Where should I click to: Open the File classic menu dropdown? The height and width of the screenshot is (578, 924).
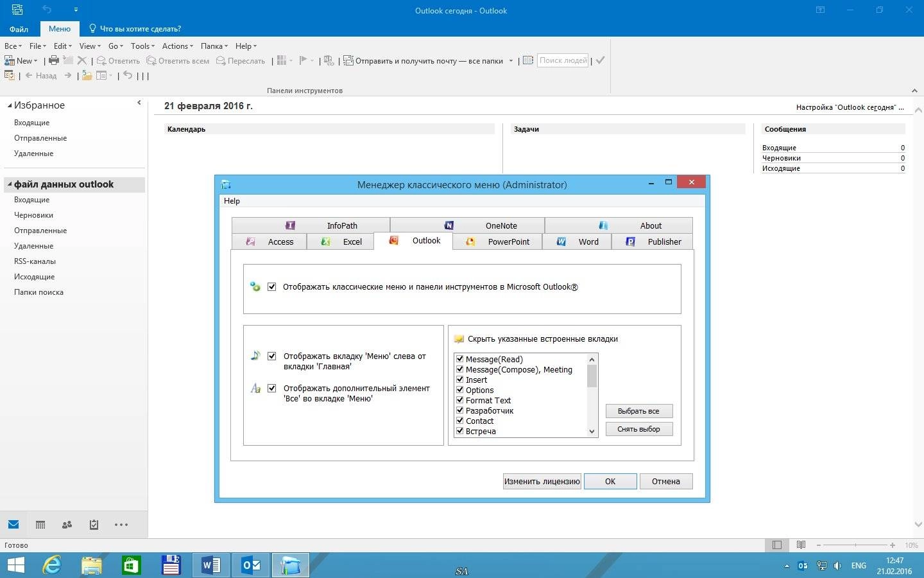tap(37, 46)
